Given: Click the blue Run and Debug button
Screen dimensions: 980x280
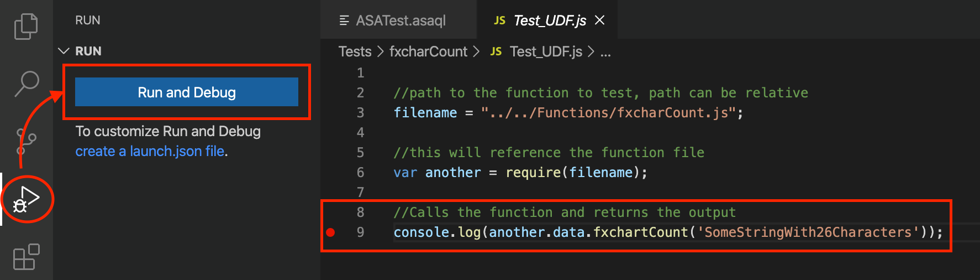Looking at the screenshot, I should point(187,92).
